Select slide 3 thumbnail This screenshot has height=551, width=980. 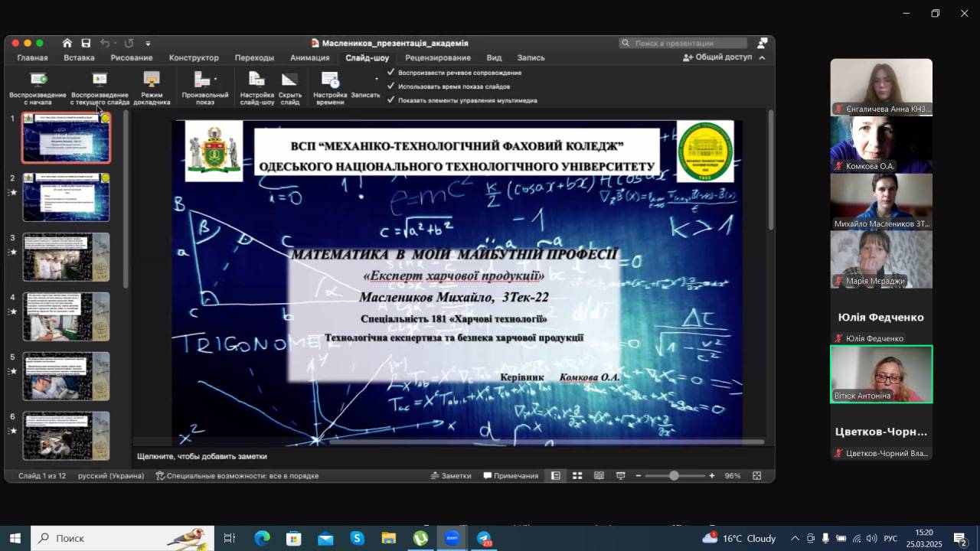(66, 257)
